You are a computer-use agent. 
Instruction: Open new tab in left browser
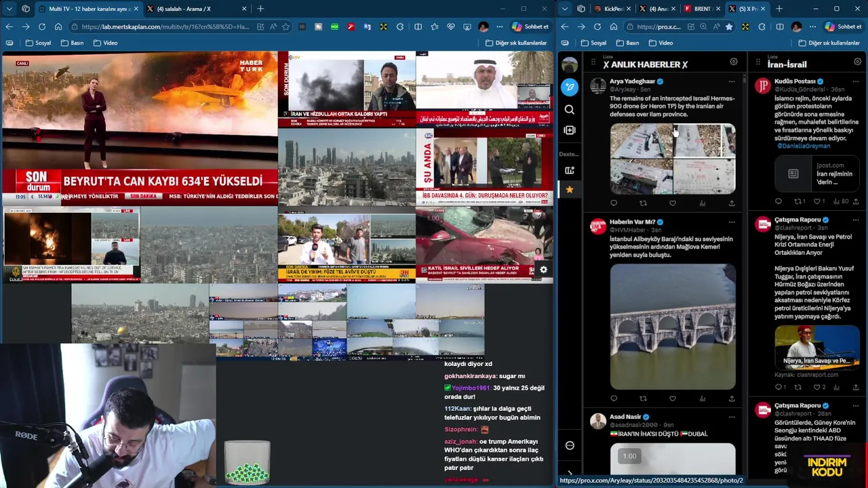tap(260, 9)
